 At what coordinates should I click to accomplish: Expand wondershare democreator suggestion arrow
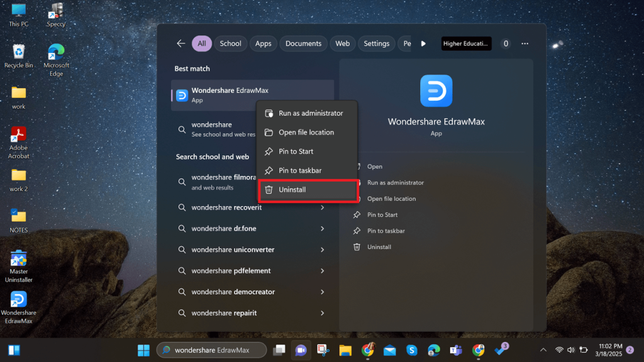point(323,292)
